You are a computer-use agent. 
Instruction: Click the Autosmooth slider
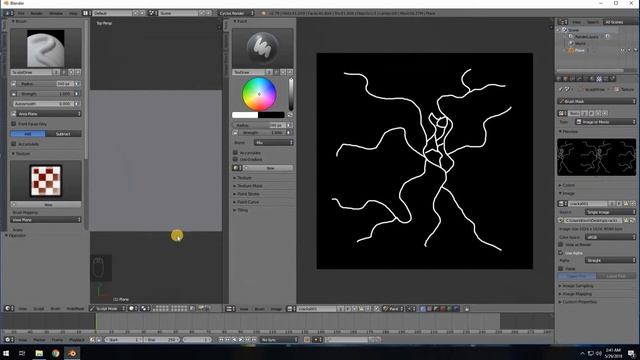point(46,104)
